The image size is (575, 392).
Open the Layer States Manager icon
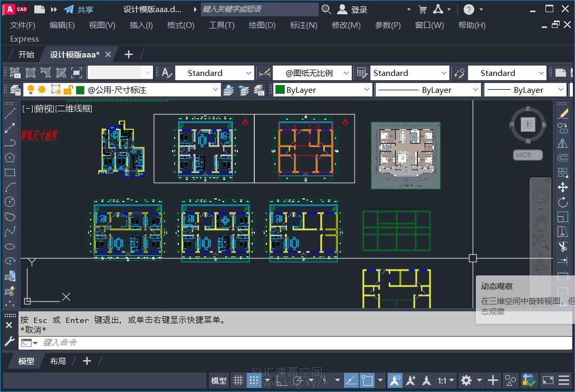point(259,90)
